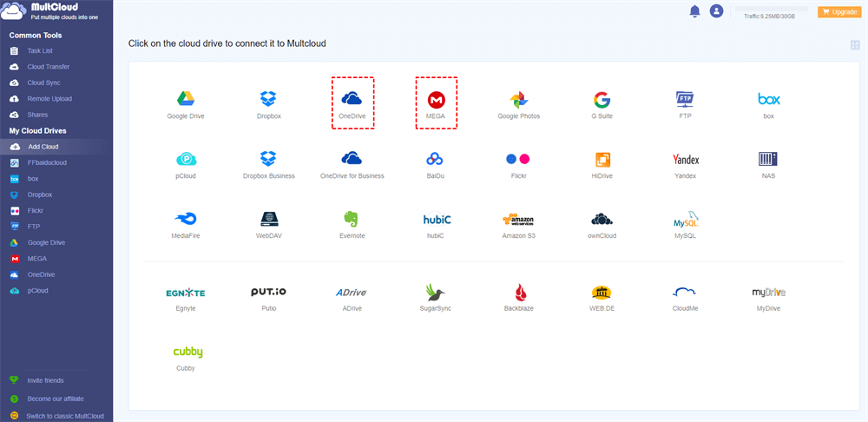
Task: Open the user account avatar menu
Action: (x=716, y=11)
